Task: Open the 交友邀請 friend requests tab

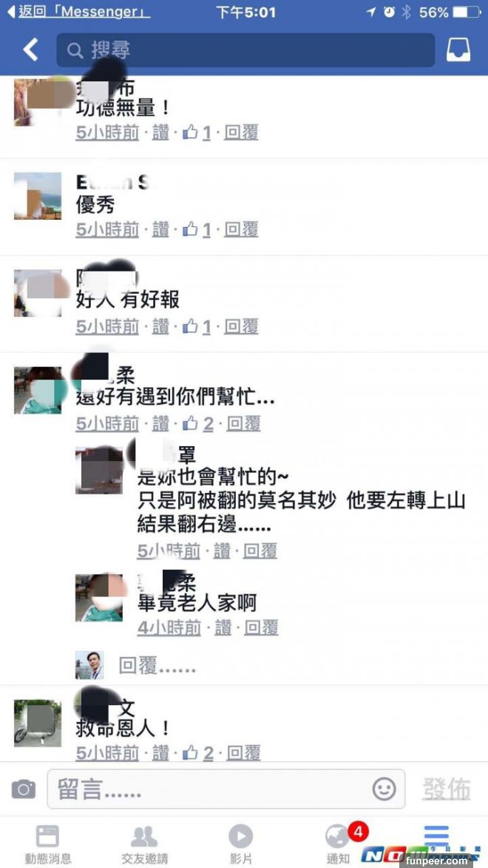Action: coord(144,844)
